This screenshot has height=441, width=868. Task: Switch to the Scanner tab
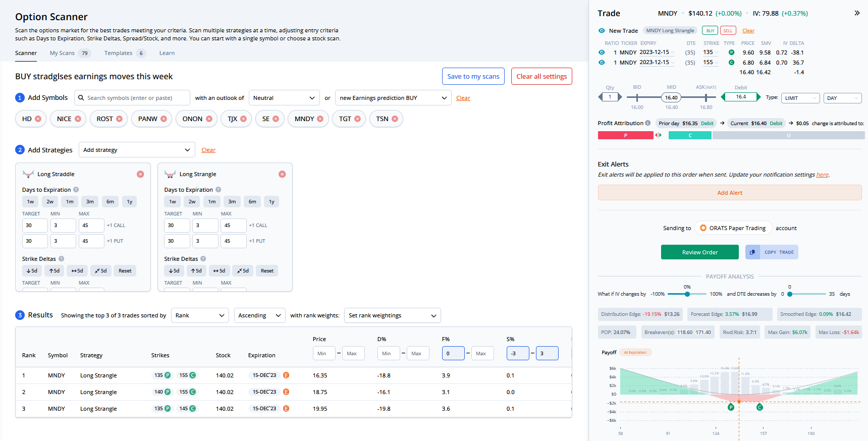coord(26,53)
